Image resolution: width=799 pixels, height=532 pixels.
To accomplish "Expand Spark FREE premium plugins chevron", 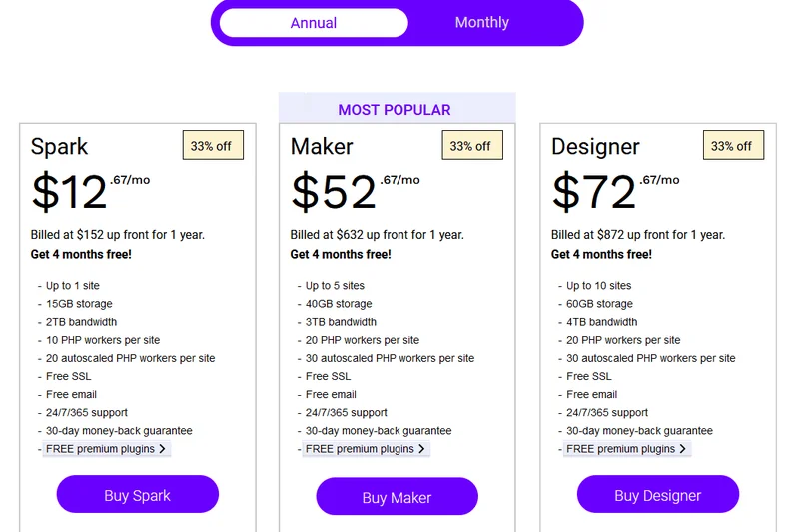I will (162, 449).
